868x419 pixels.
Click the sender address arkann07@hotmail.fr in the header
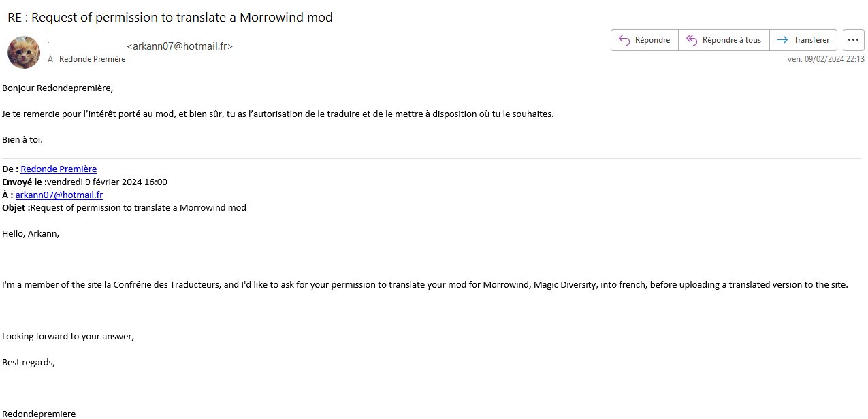(x=180, y=46)
